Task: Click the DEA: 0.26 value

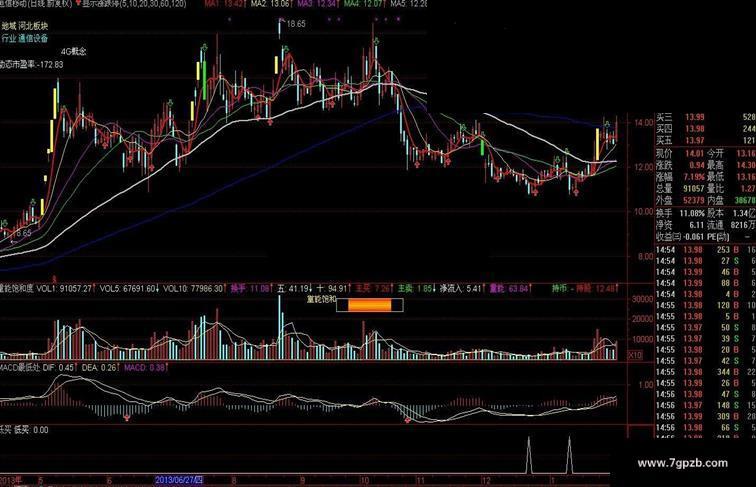Action: (100, 367)
